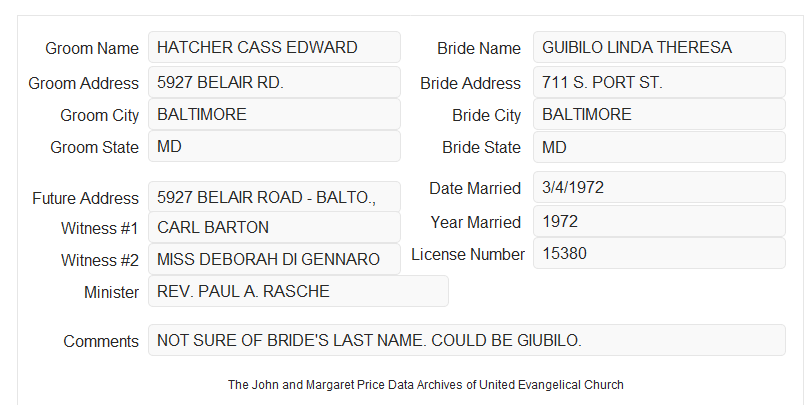Image resolution: width=805 pixels, height=405 pixels.
Task: Focus the Minister field REV. PAUL A. RASCHE
Action: (x=298, y=291)
